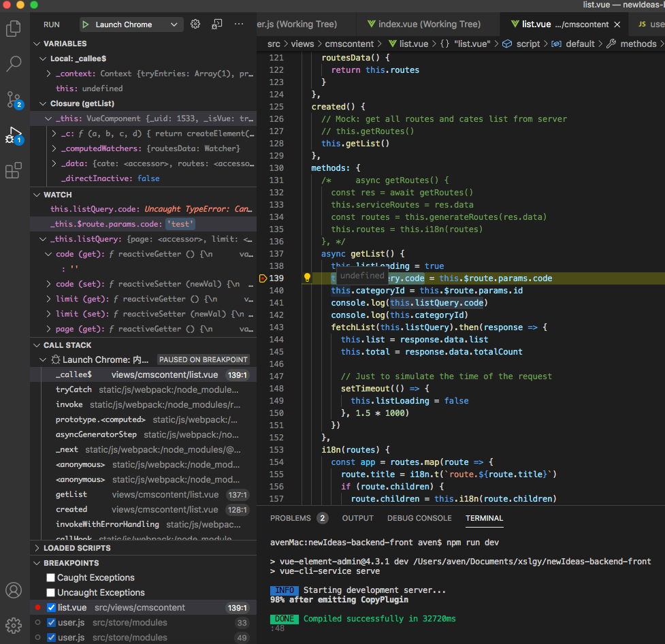Open launch.json via the gear icon
665x644 pixels.
(195, 25)
